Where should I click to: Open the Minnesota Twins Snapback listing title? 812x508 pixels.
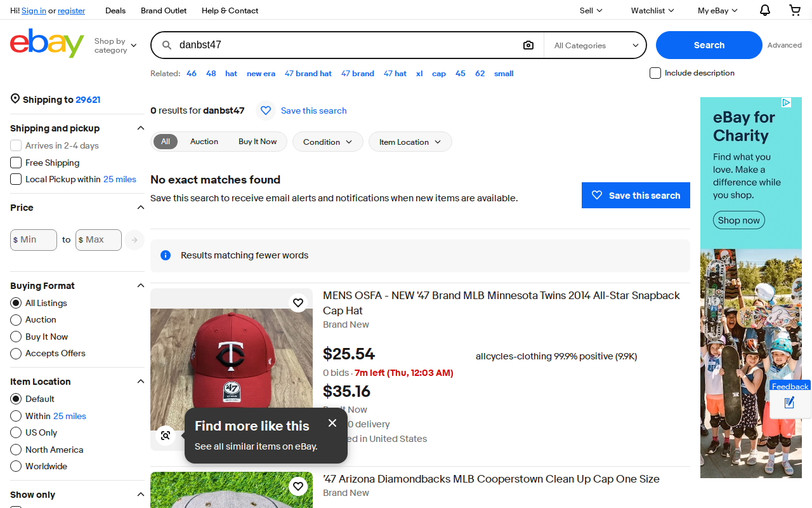(501, 303)
